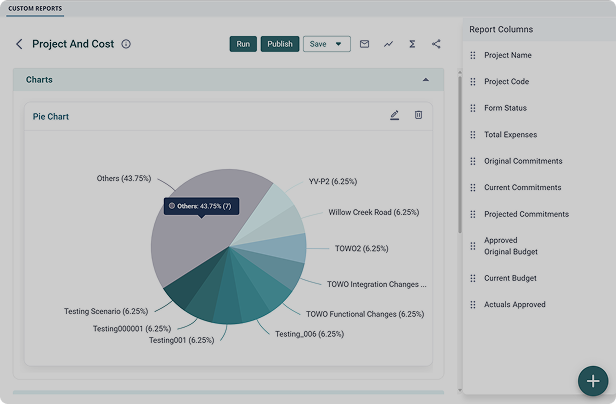Click the sigma summary icon

pyautogui.click(x=412, y=44)
